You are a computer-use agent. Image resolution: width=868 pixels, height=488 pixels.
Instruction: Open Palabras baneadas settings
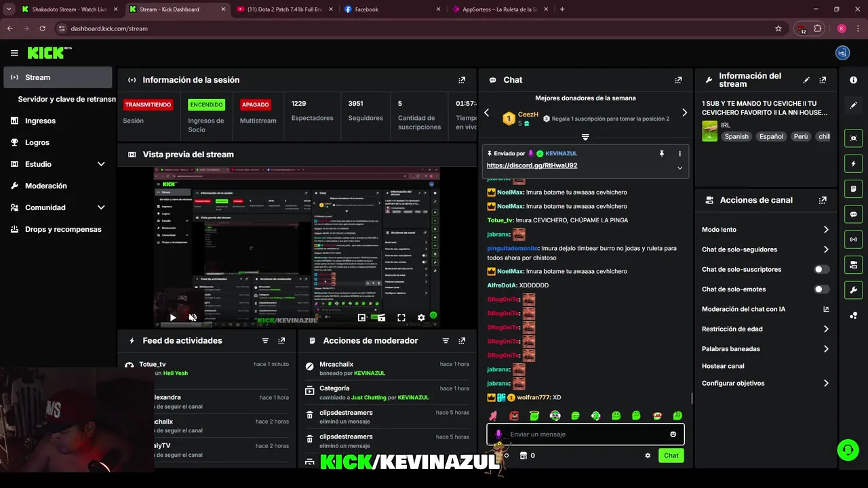tap(766, 349)
